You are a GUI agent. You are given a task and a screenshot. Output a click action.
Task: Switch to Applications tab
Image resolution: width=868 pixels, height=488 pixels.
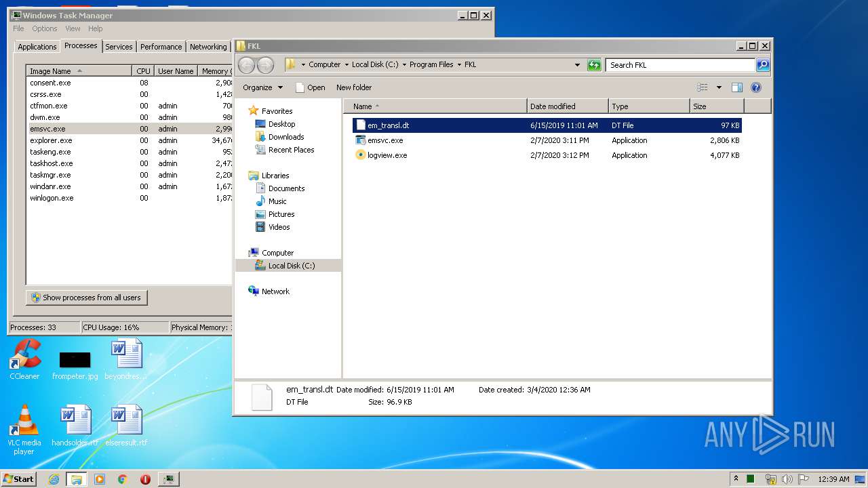click(x=37, y=47)
